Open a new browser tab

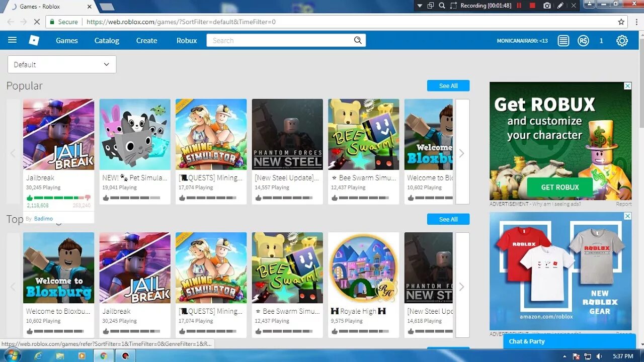(107, 7)
